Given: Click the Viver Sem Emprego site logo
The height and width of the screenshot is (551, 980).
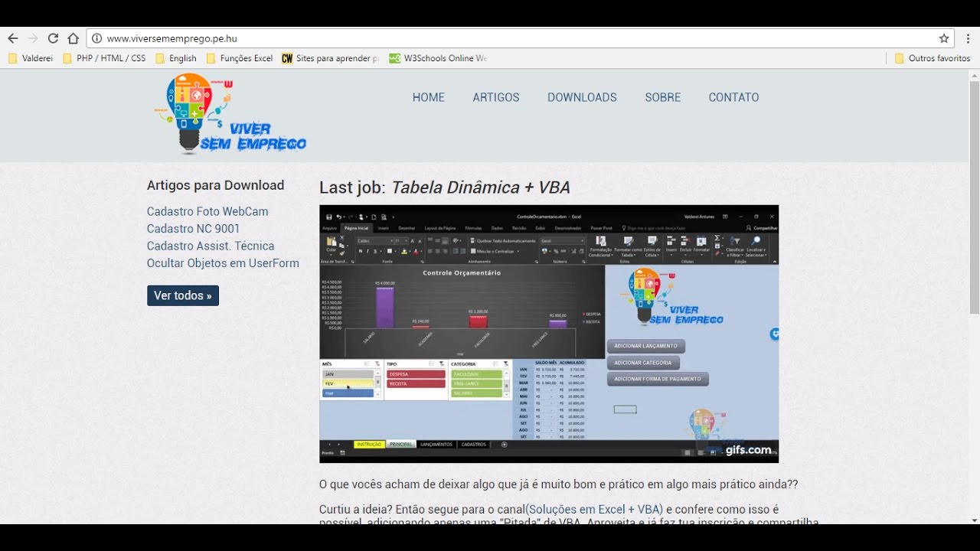Looking at the screenshot, I should (230, 113).
